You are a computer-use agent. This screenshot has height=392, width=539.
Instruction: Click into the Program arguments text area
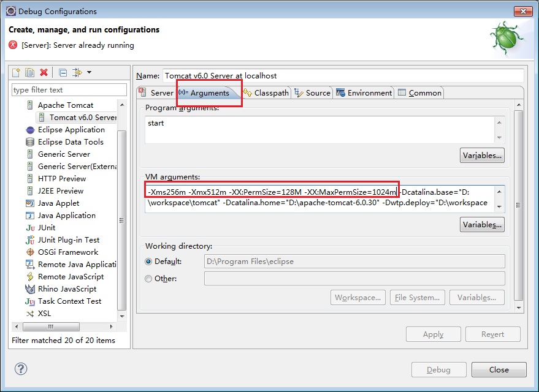pyautogui.click(x=319, y=129)
